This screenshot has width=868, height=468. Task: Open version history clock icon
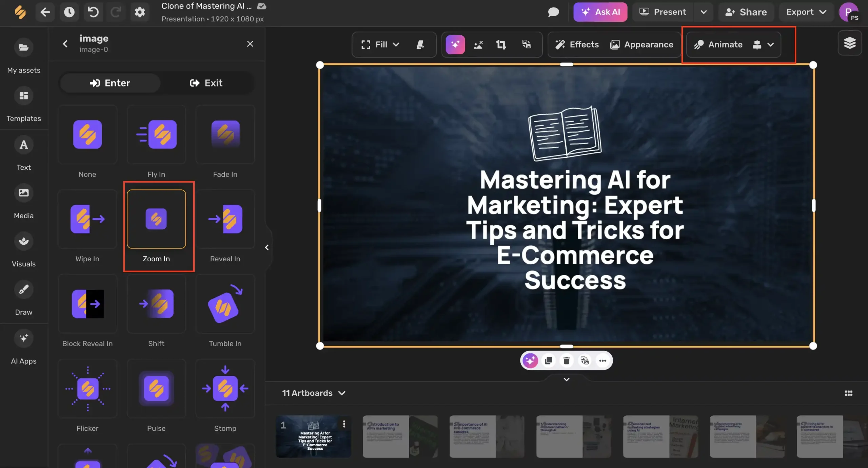(69, 12)
